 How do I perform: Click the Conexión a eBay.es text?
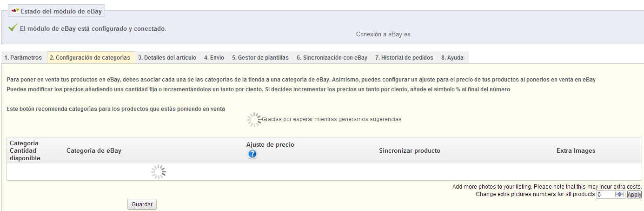tap(383, 34)
